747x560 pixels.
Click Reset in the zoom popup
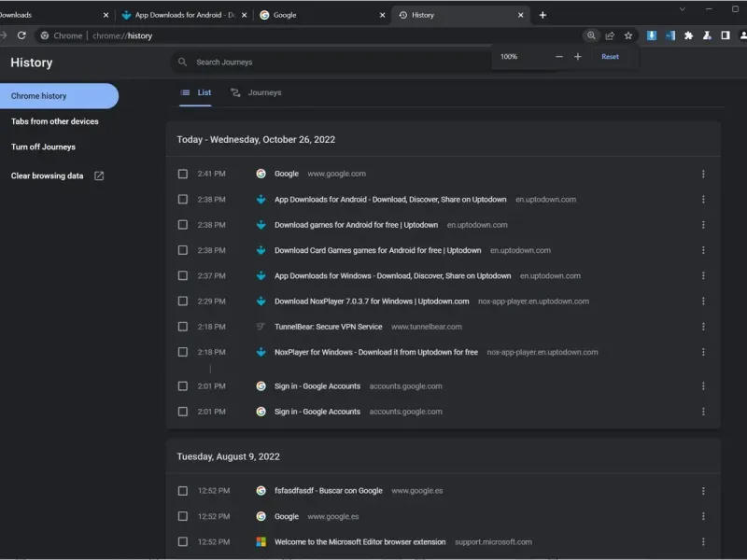point(610,57)
